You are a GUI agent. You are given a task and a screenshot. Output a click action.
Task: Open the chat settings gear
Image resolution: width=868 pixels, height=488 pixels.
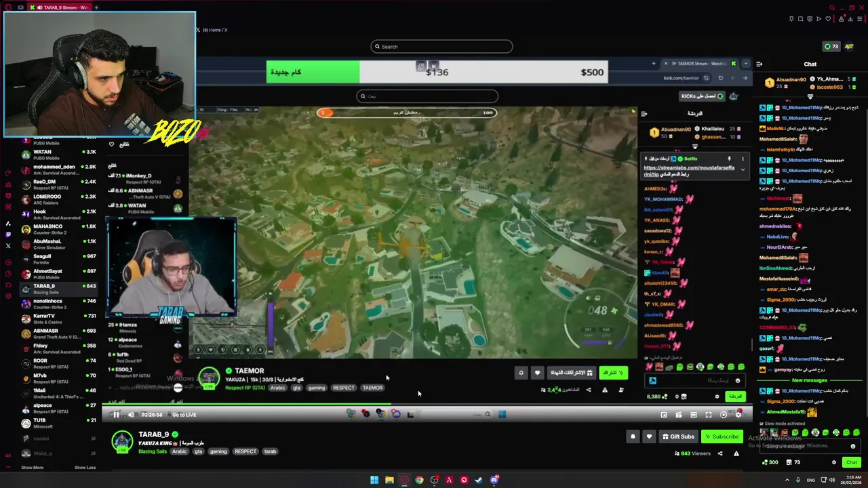tap(834, 462)
